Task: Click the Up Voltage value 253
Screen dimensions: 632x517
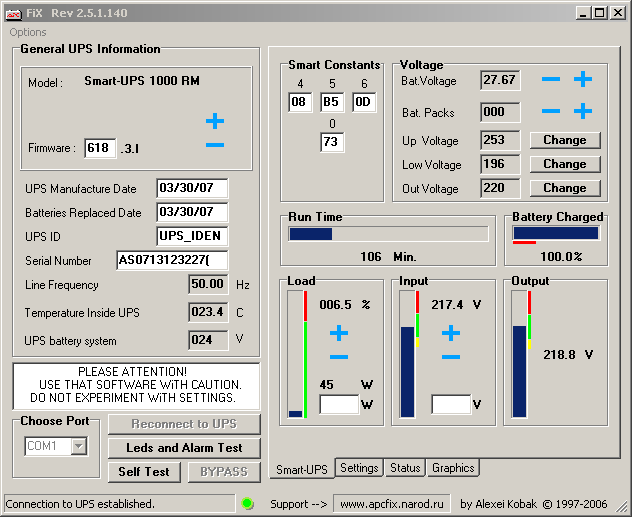Action: (500, 140)
